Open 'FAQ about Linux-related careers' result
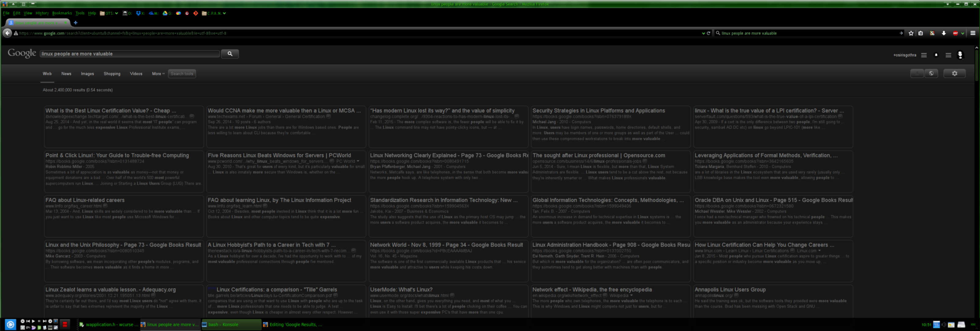This screenshot has height=331, width=980. pos(85,200)
